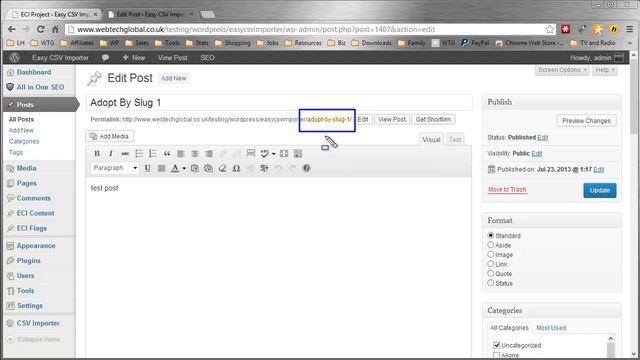Screen dimensions: 640x360
Task: Toggle italic formatting in editor toolbar
Action: tap(111, 153)
